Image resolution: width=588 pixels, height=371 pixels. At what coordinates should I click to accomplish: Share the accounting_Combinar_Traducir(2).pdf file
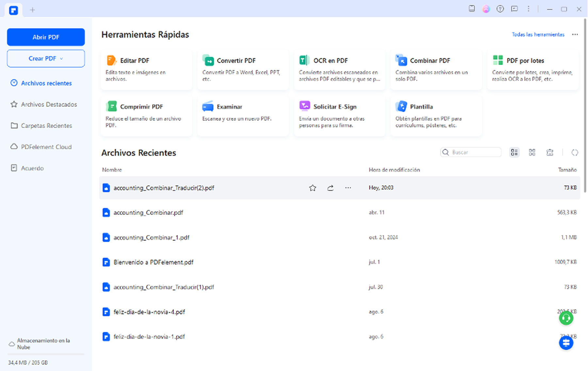tap(330, 188)
